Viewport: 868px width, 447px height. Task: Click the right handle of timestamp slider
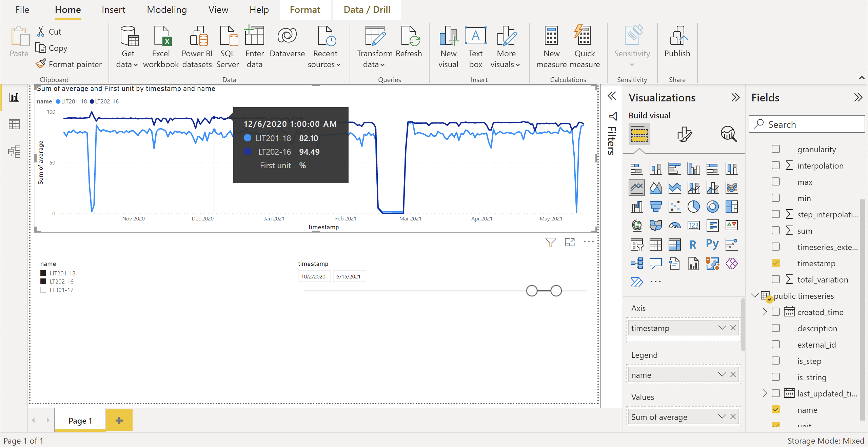556,291
